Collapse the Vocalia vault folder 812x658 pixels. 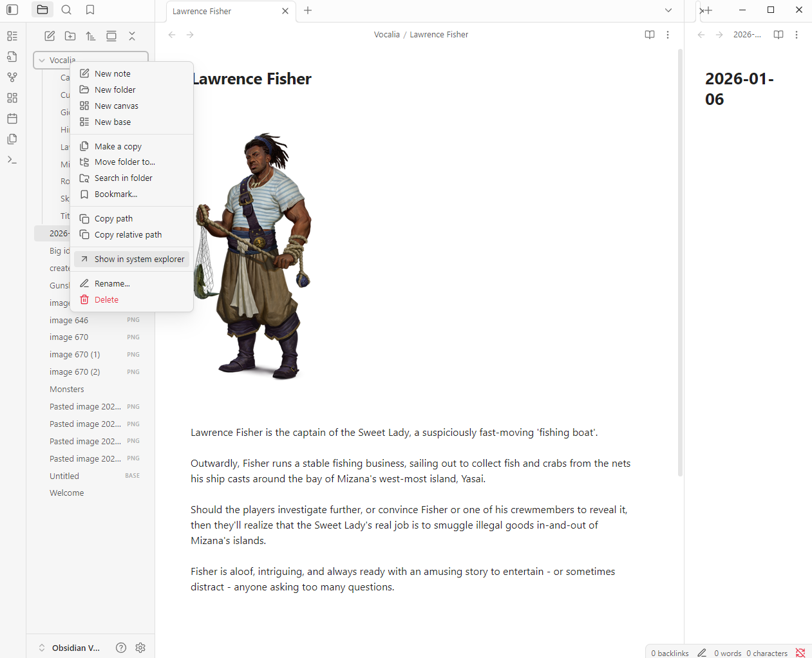(x=41, y=59)
